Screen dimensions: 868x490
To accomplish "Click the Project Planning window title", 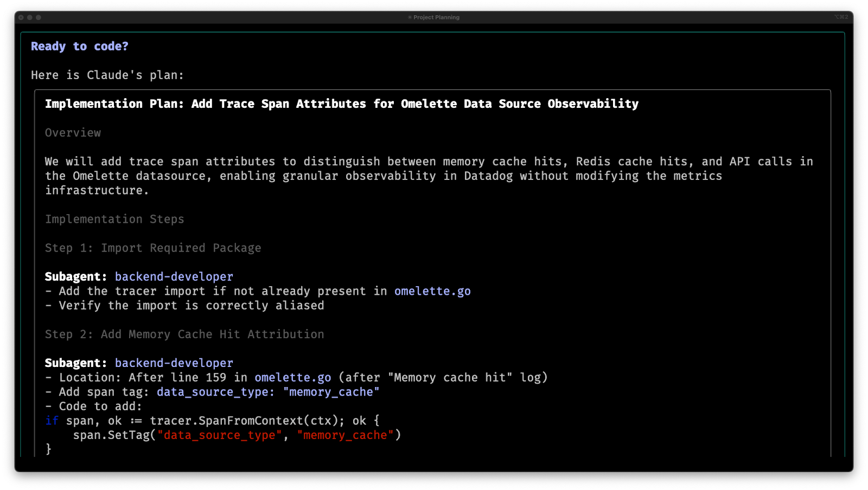I will pyautogui.click(x=436, y=17).
